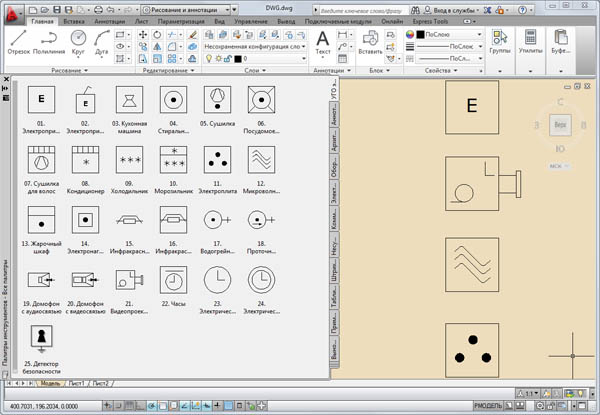Click the Верх face on ViewCube
This screenshot has width=600, height=415.
click(x=558, y=124)
